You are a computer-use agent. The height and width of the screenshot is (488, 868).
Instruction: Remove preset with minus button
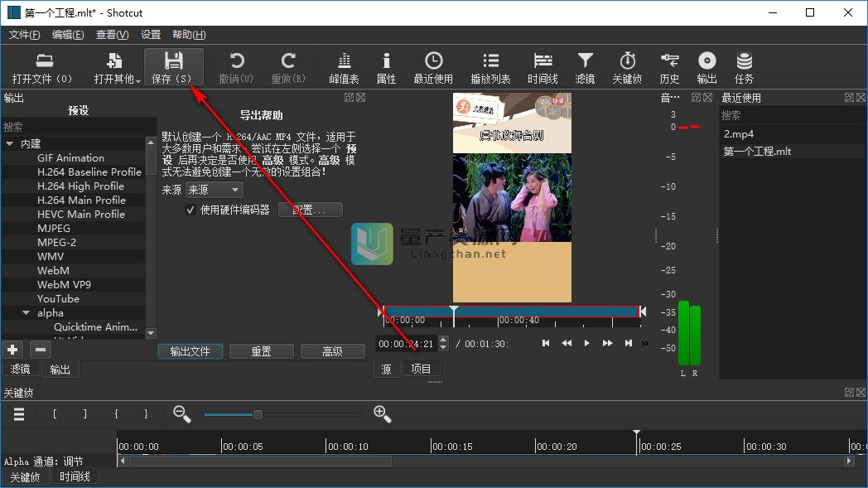click(40, 350)
